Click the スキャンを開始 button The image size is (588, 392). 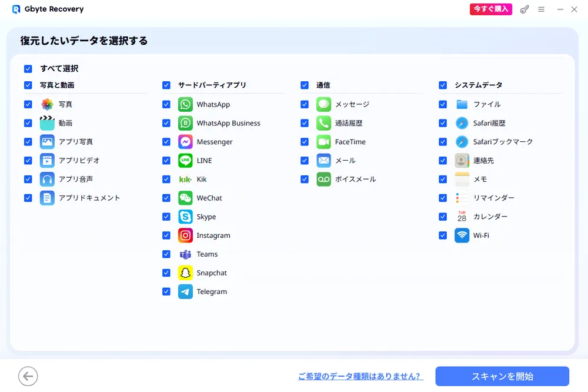(x=502, y=376)
